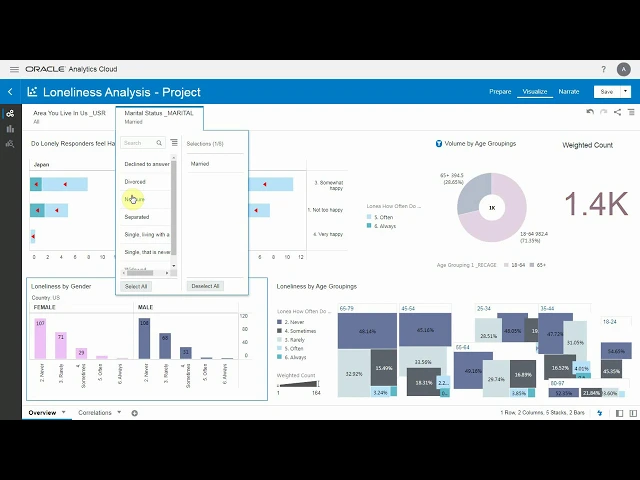The height and width of the screenshot is (480, 640).
Task: Open the hamburger navigation menu
Action: 14,69
